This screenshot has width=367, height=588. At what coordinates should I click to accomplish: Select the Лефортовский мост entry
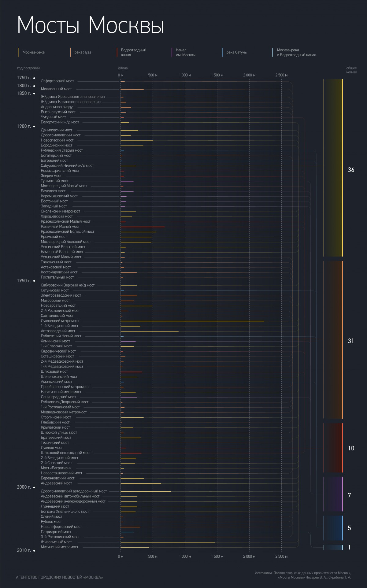click(57, 81)
